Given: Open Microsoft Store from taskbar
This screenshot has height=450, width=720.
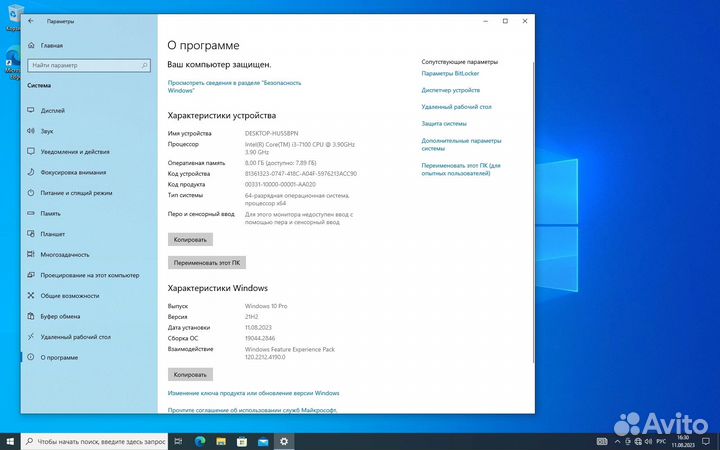Looking at the screenshot, I should click(242, 442).
